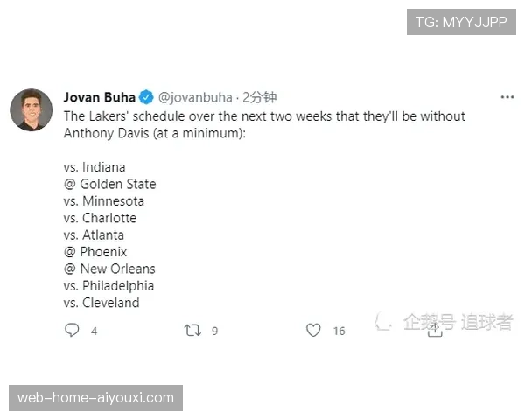Click the TG: MYYJJPP banner

[460, 22]
